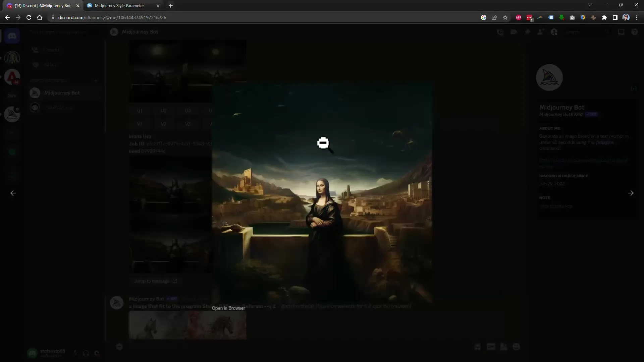Expand the tab search chevron
This screenshot has width=644, height=362.
pyautogui.click(x=590, y=5)
